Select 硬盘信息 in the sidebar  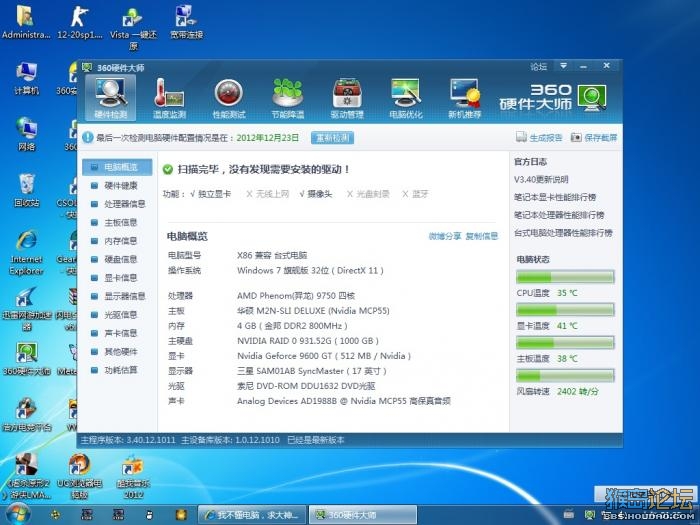pos(117,259)
